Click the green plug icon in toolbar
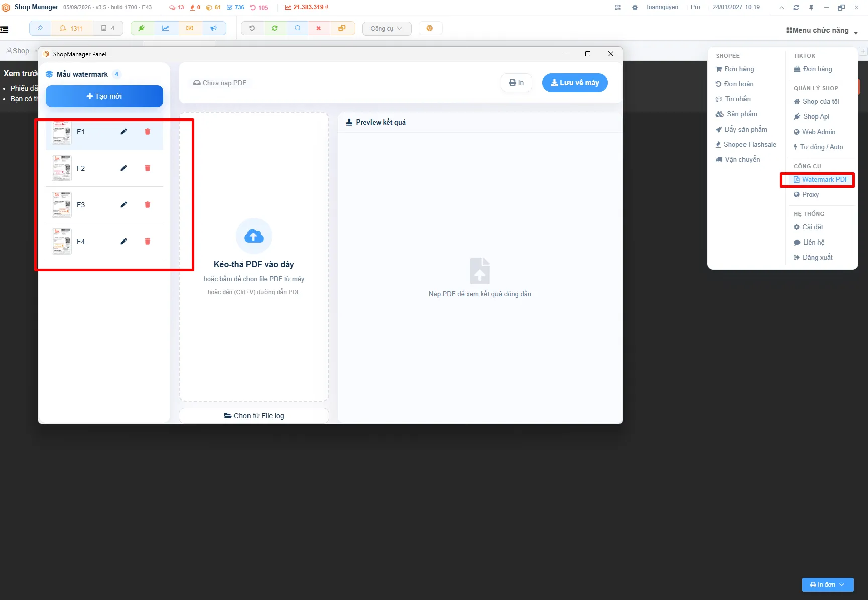 [x=142, y=28]
